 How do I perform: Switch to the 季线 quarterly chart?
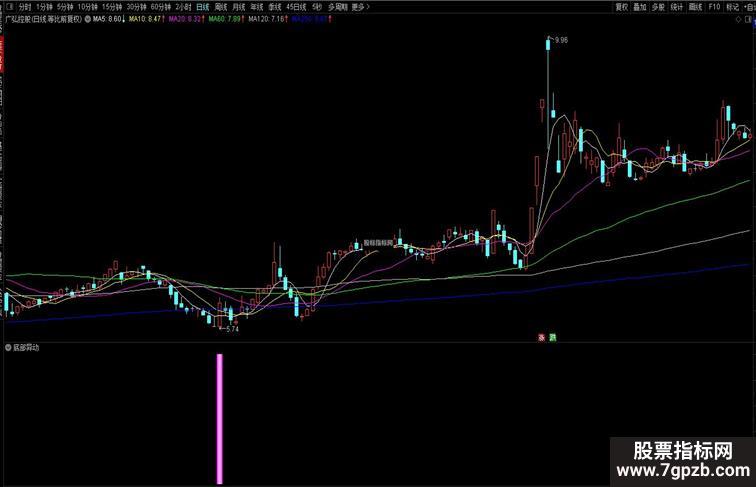click(275, 7)
